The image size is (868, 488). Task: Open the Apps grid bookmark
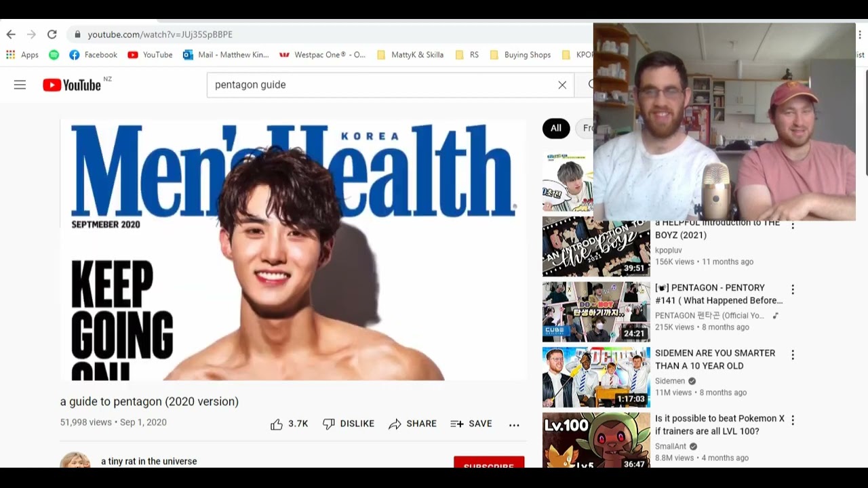point(22,55)
